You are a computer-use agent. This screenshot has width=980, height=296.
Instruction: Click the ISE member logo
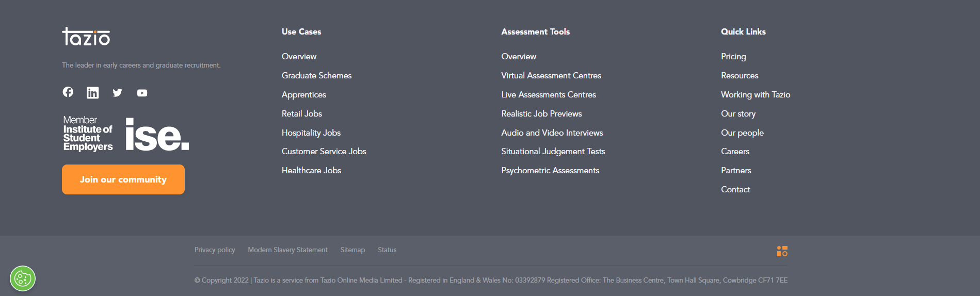126,134
